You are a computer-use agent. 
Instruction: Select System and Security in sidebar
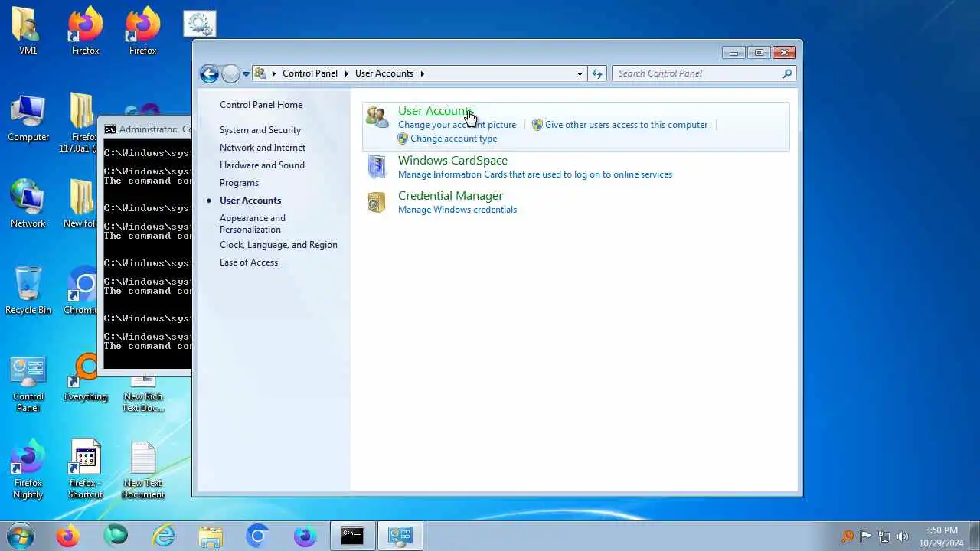point(260,130)
